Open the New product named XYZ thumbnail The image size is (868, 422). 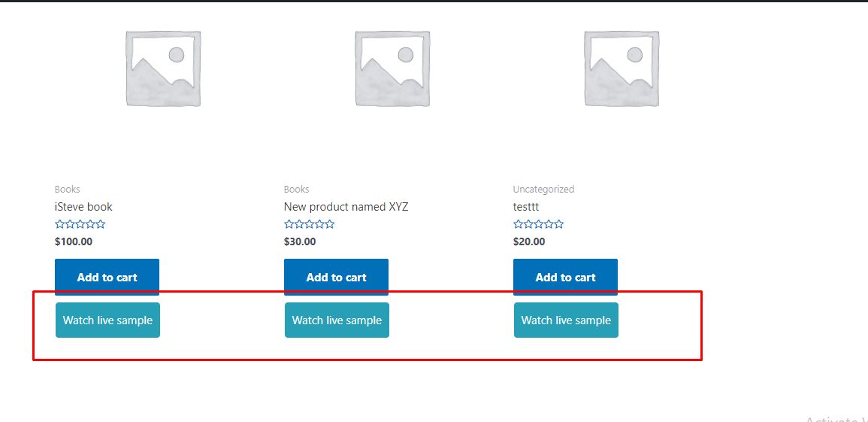pos(392,68)
